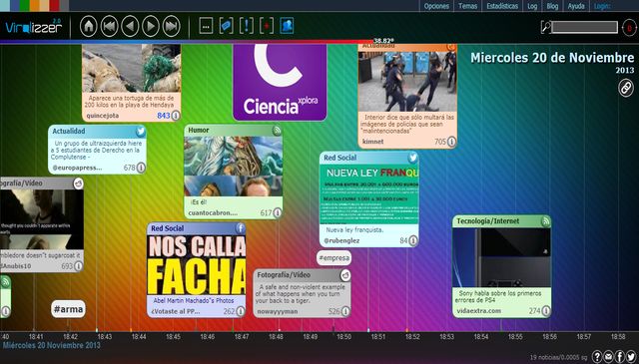The height and width of the screenshot is (364, 639).
Task: Click the search magnifier icon
Action: (x=546, y=27)
